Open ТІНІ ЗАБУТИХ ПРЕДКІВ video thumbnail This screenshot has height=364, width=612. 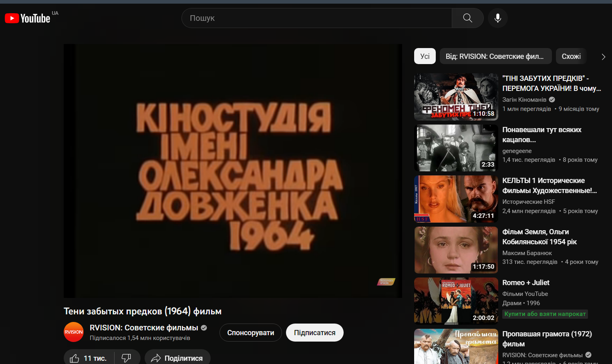(x=456, y=97)
